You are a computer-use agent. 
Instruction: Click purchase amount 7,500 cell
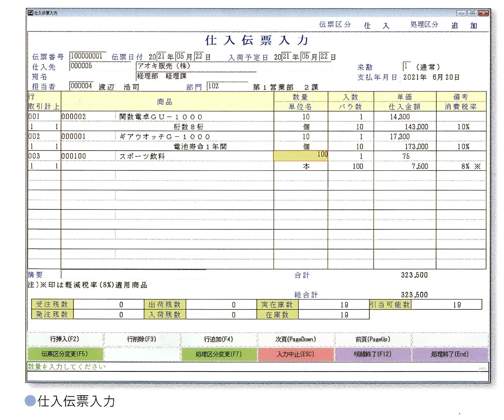[x=405, y=166]
